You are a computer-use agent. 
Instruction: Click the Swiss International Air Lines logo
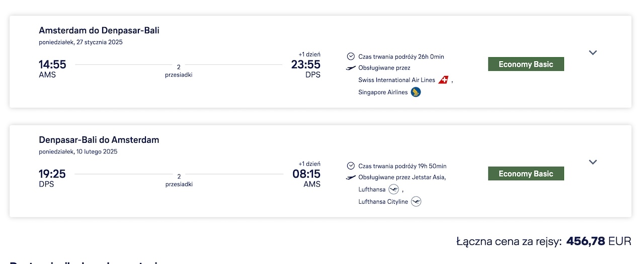[x=443, y=80]
